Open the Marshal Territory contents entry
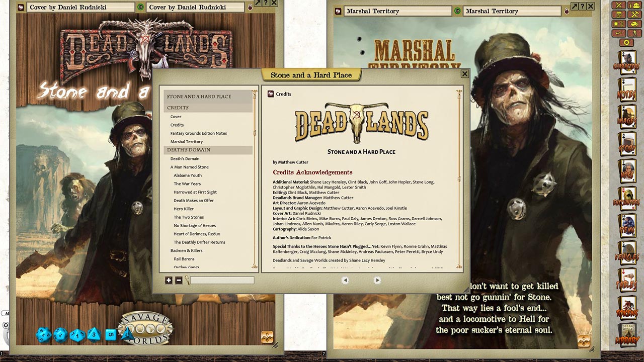 coord(187,142)
